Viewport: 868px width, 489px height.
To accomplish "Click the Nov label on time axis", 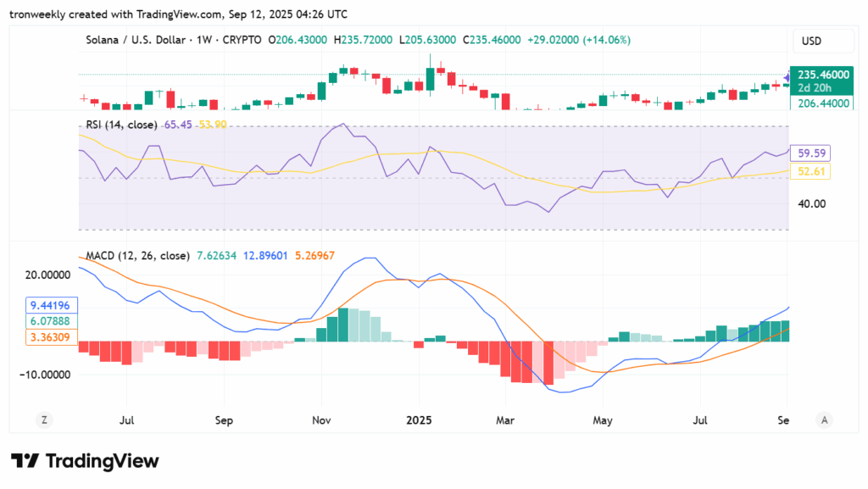I will click(x=321, y=420).
